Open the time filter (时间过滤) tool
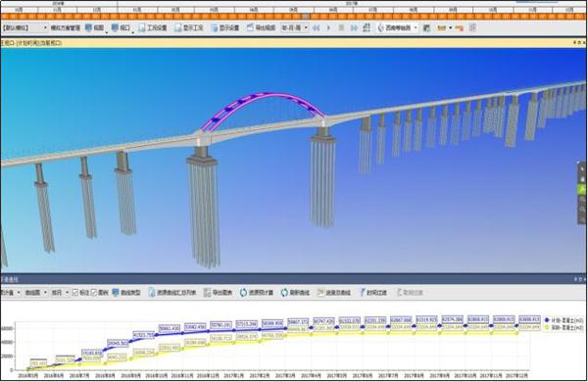Screen dimensions: 588x382 (x=372, y=293)
